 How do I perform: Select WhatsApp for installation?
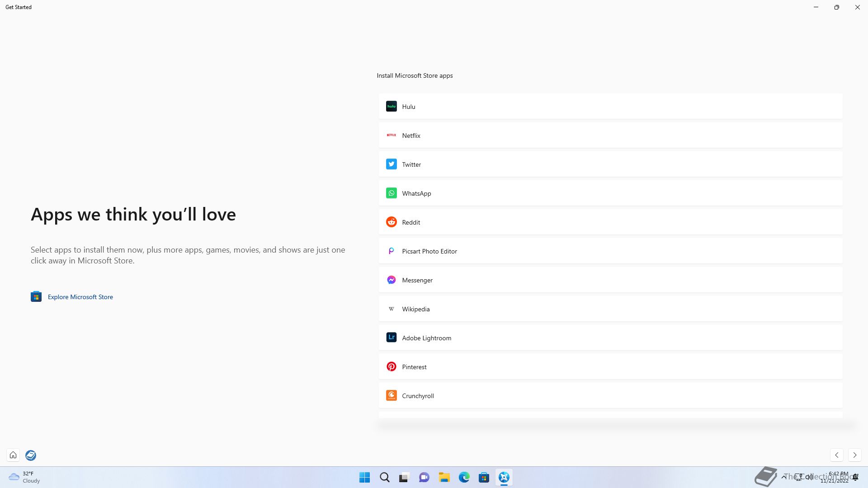click(x=610, y=193)
